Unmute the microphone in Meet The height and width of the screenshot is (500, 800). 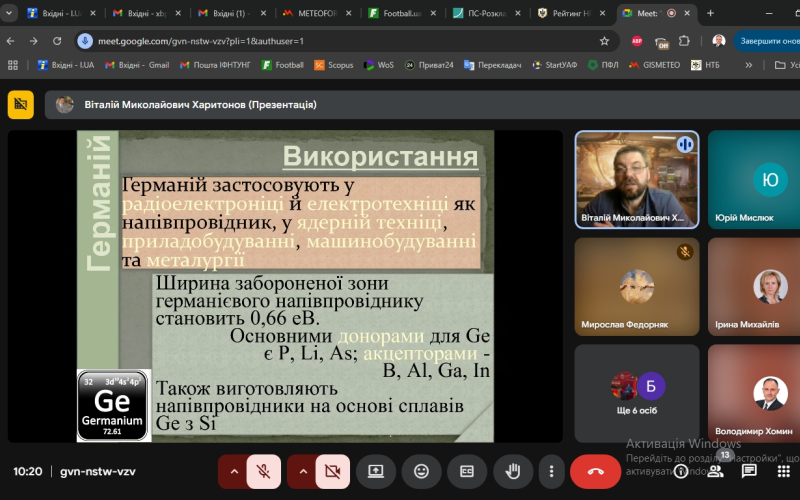(264, 471)
